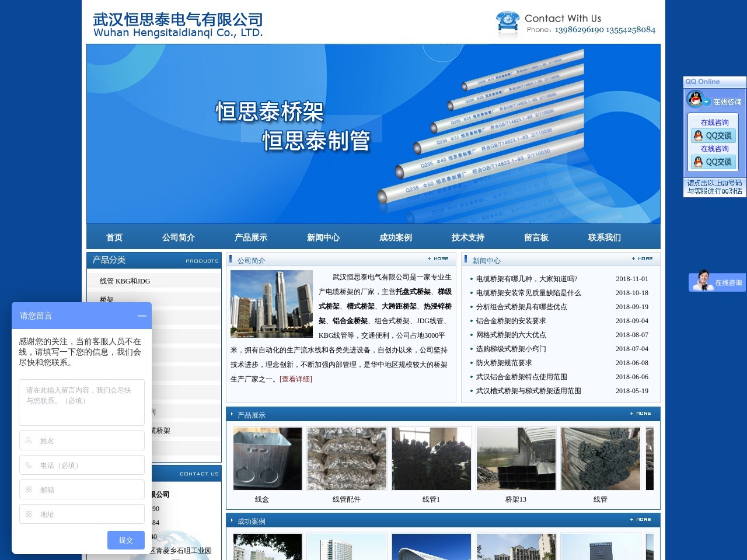Open news 电缆桥架安装常见质量缺陷是什么
The image size is (747, 560).
coord(528,293)
